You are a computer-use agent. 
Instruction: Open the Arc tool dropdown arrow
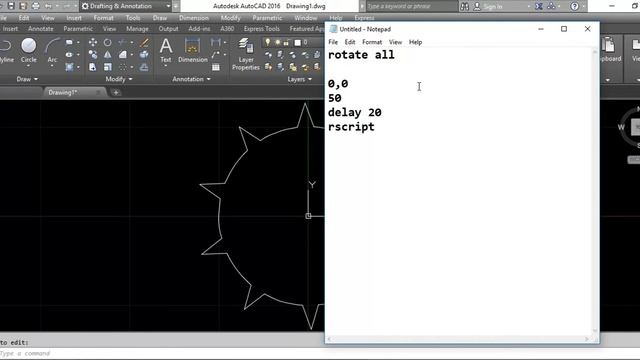tap(52, 66)
